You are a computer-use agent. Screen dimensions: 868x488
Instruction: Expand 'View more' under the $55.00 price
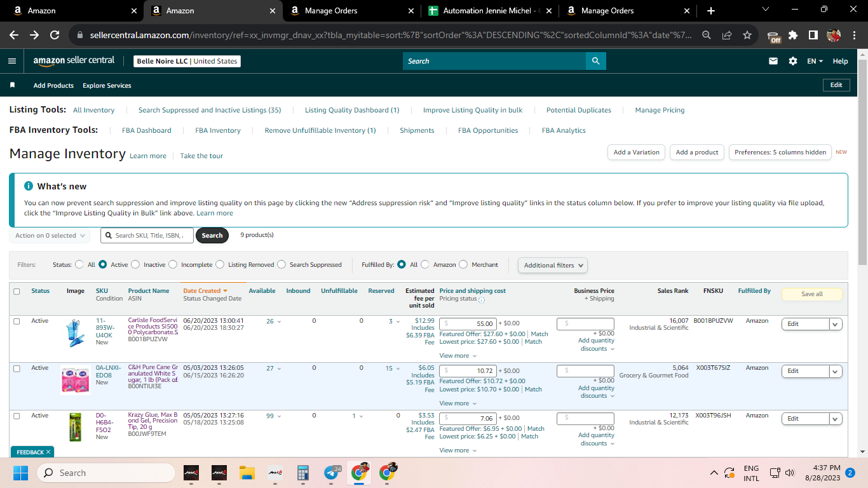(458, 356)
